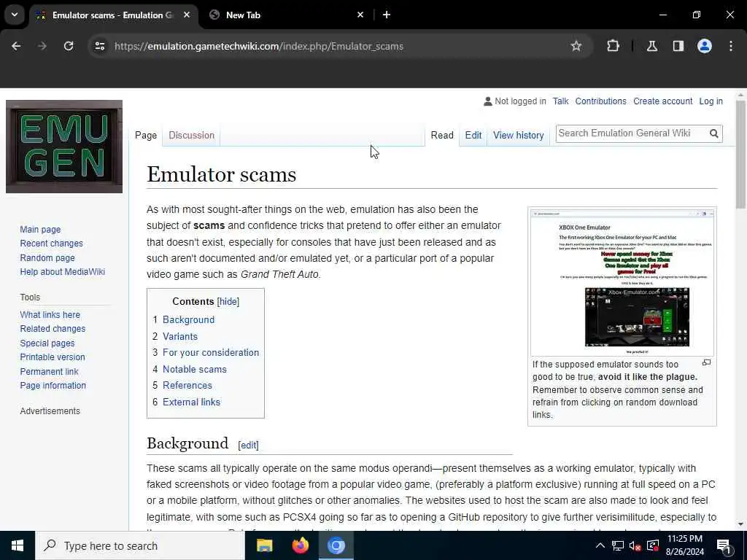Jump to Notable scams section
Screen dimensions: 747x560
195,369
